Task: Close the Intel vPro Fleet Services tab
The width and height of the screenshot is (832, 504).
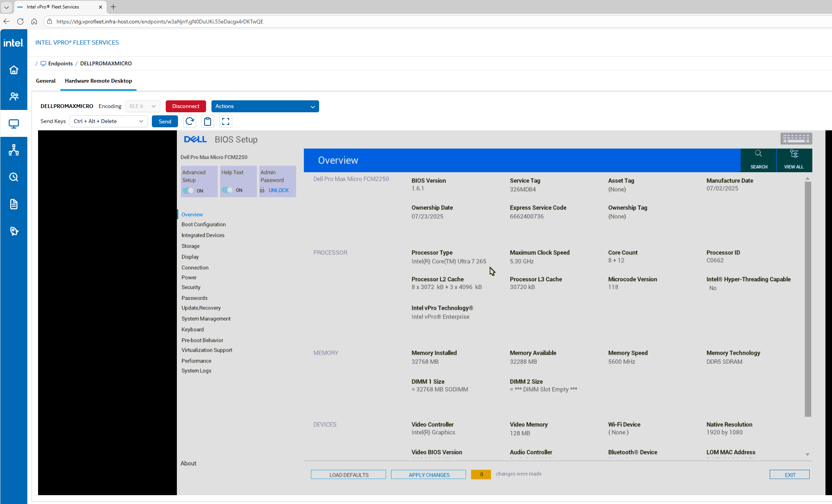Action: pos(100,7)
